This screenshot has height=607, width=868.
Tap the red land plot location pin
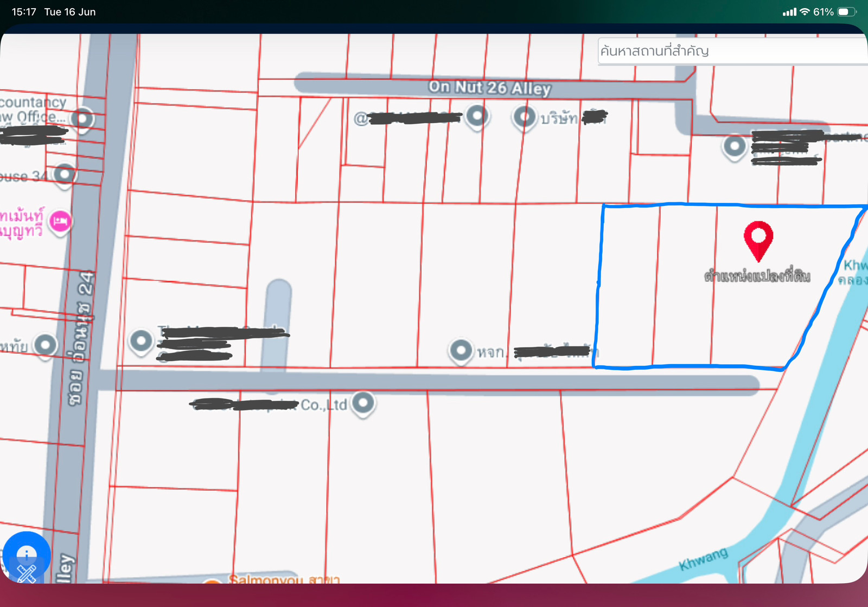click(x=758, y=241)
